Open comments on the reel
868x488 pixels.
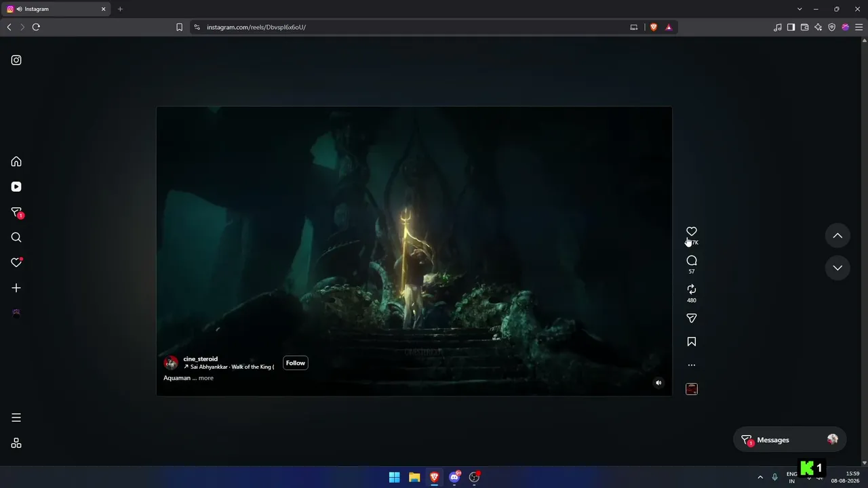pos(692,261)
